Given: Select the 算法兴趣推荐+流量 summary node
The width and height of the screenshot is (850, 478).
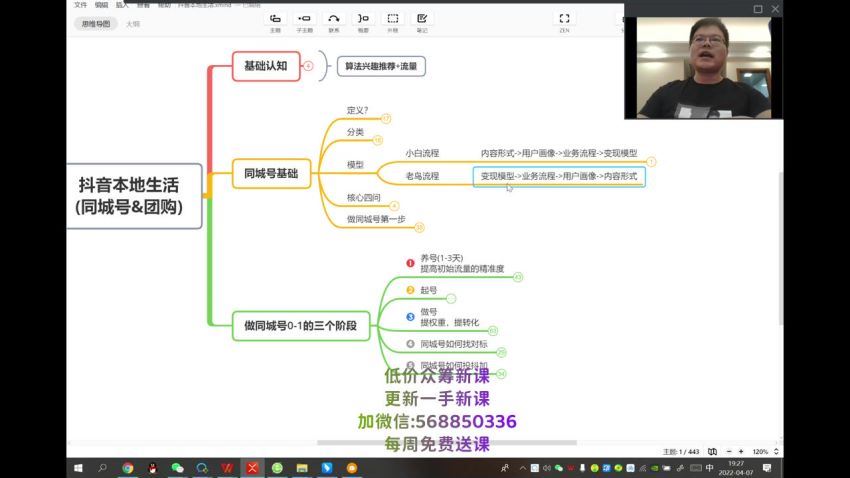Looking at the screenshot, I should (381, 66).
